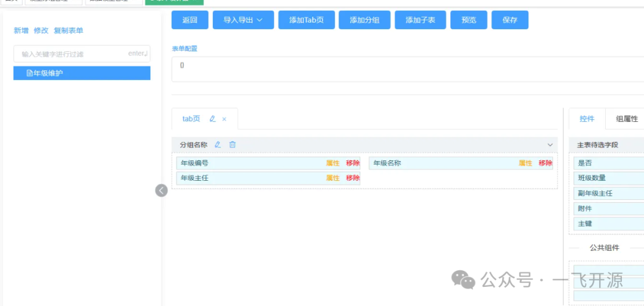
Task: Select the 班级数量 candidate field
Action: (609, 178)
